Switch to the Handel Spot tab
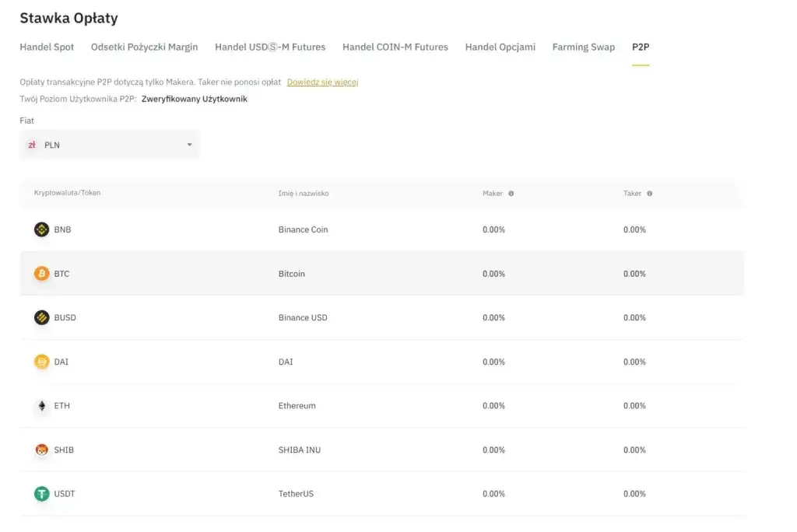 pos(46,47)
